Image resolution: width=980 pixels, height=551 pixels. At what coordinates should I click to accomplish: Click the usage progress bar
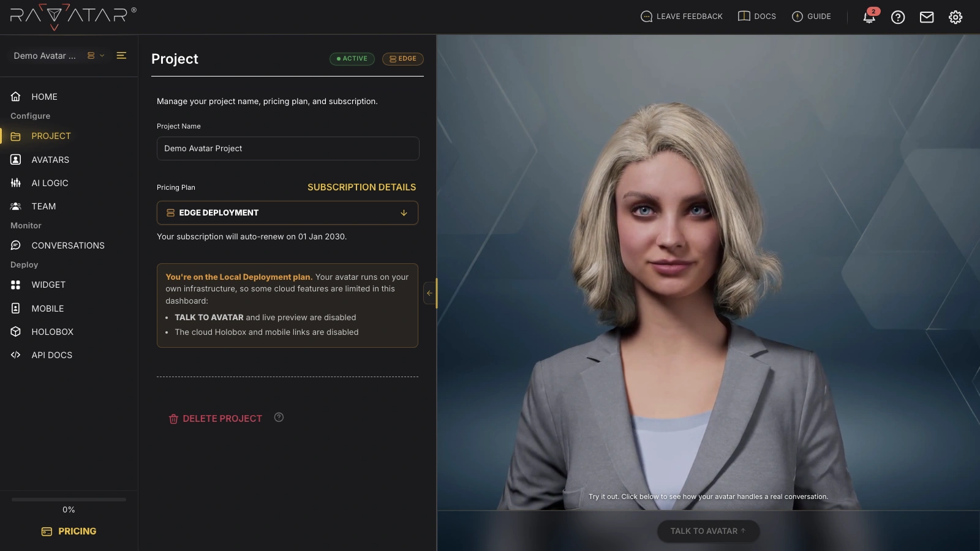(x=69, y=500)
